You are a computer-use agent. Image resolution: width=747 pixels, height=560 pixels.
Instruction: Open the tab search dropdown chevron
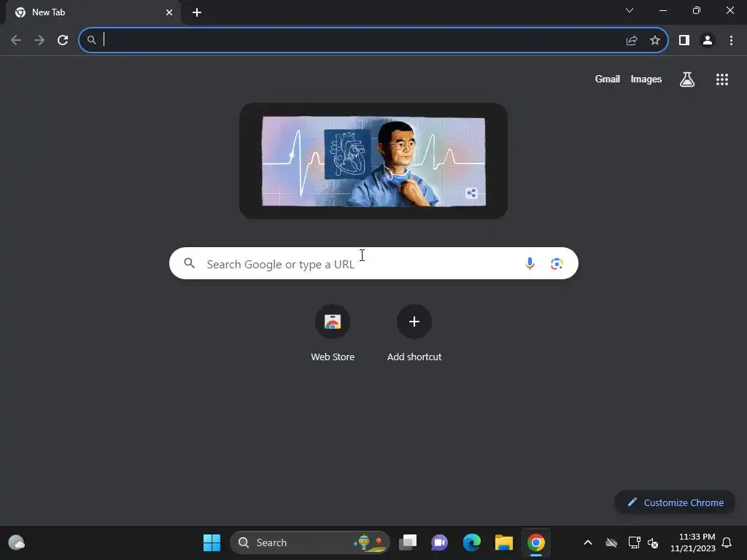(x=630, y=10)
